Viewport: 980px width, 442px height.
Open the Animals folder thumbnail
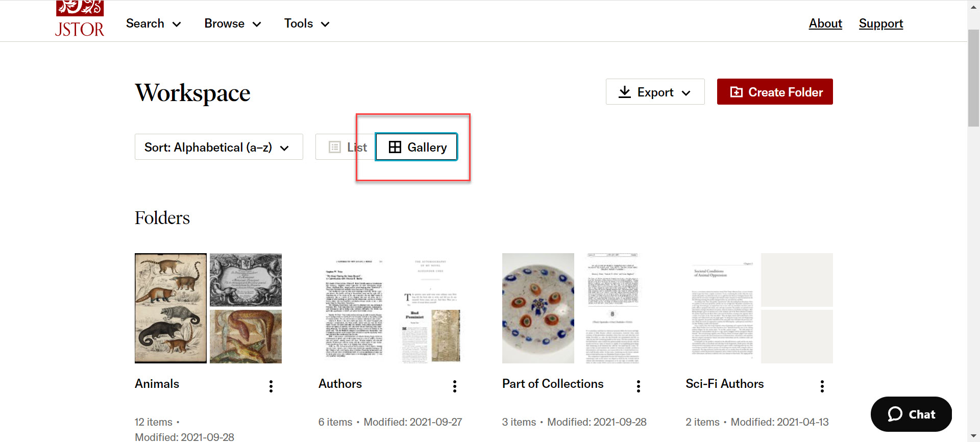(208, 308)
